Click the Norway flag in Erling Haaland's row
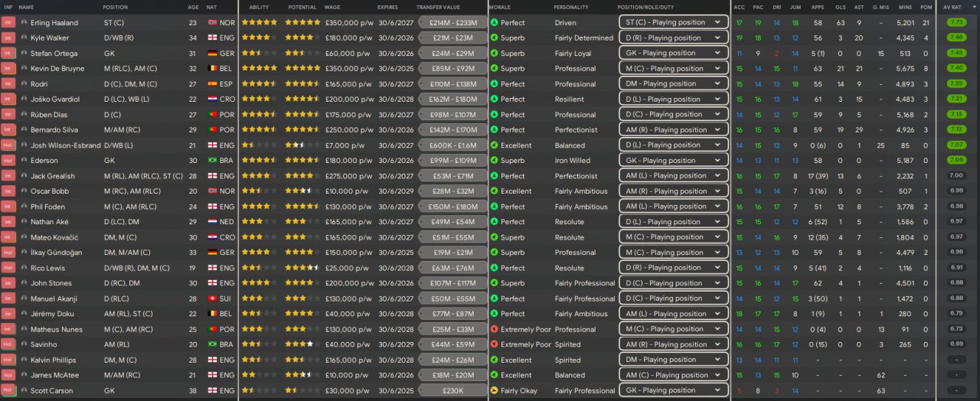This screenshot has width=980, height=401. point(212,22)
